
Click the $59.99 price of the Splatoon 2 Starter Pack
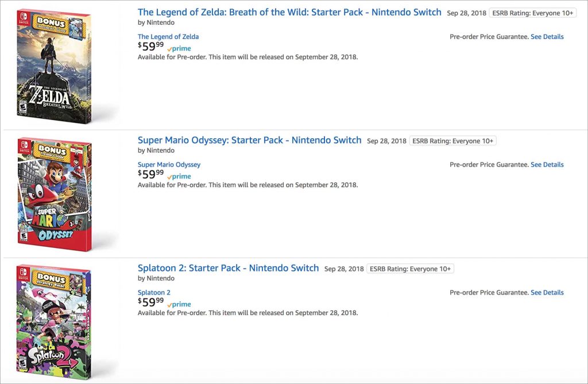coord(151,302)
